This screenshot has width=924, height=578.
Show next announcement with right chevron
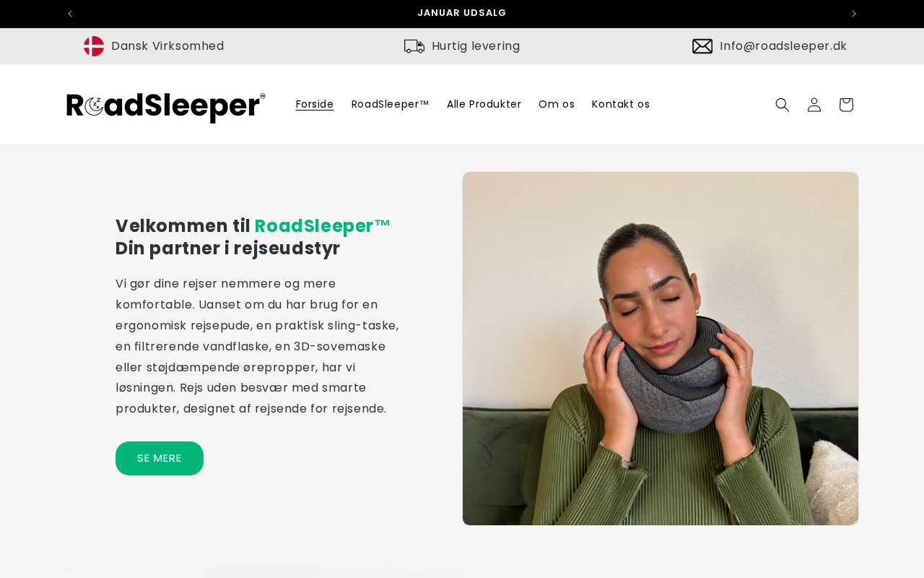(x=854, y=14)
